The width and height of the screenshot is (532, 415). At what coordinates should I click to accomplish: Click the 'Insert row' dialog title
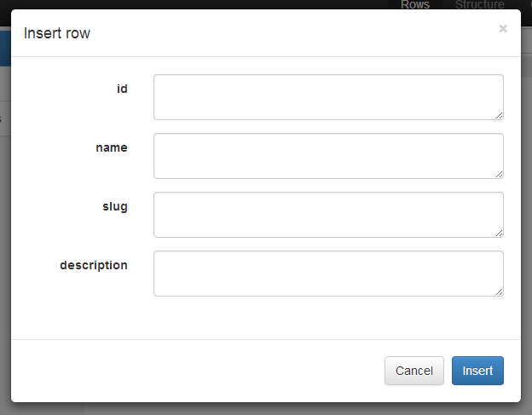point(57,34)
